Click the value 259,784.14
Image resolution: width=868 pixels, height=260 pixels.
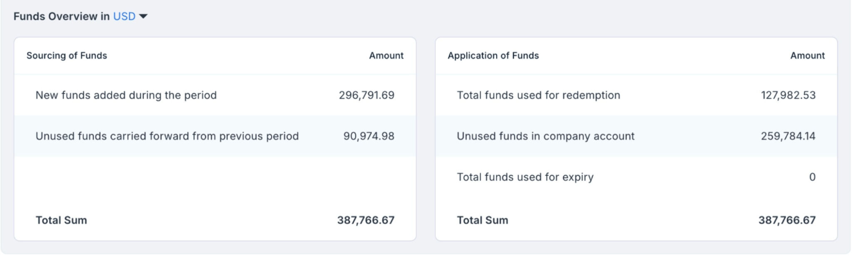788,136
